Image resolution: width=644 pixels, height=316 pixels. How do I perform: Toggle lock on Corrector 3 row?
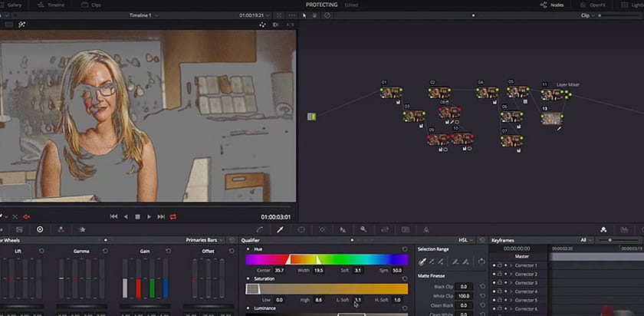coord(499,283)
